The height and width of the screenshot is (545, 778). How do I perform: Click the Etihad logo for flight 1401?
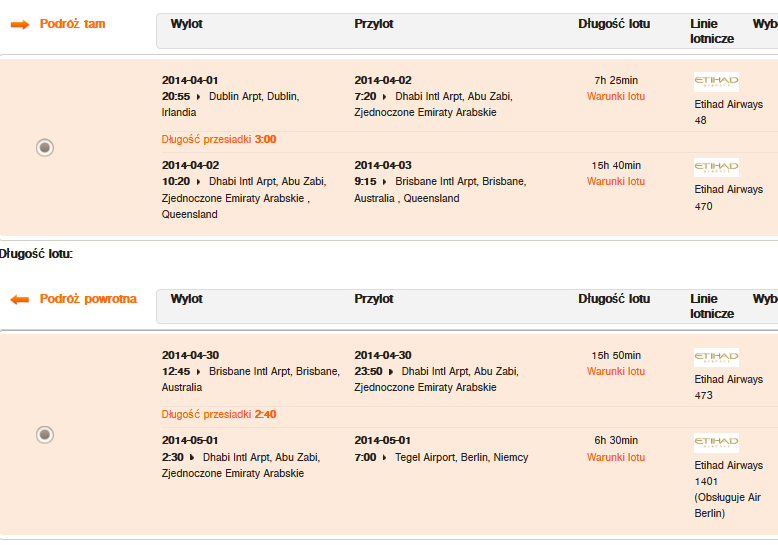click(716, 443)
